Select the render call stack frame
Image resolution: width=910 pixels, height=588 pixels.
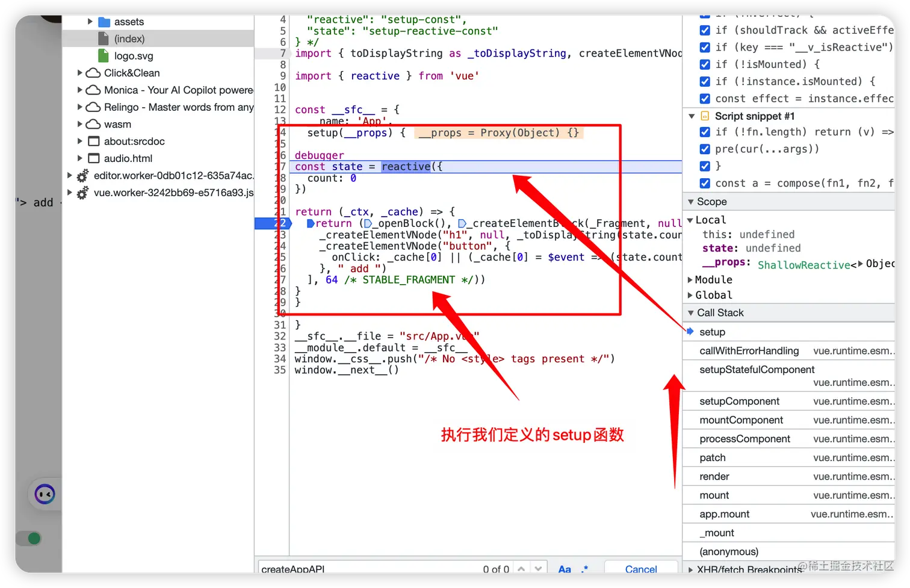[789, 476]
